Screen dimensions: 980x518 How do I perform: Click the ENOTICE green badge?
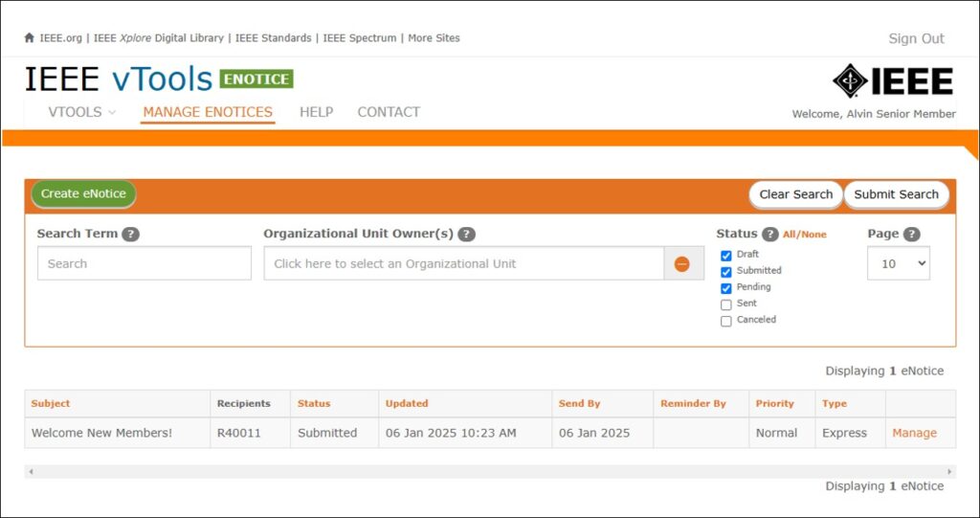pos(256,79)
